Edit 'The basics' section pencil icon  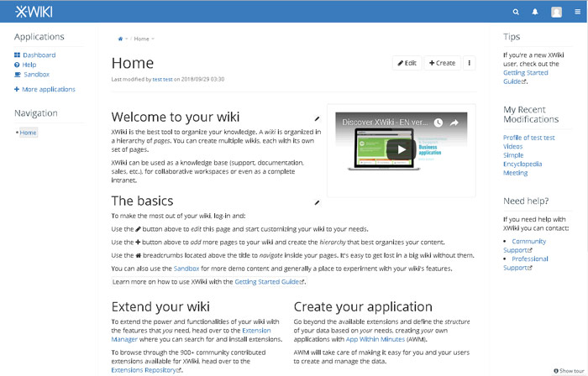pyautogui.click(x=317, y=202)
